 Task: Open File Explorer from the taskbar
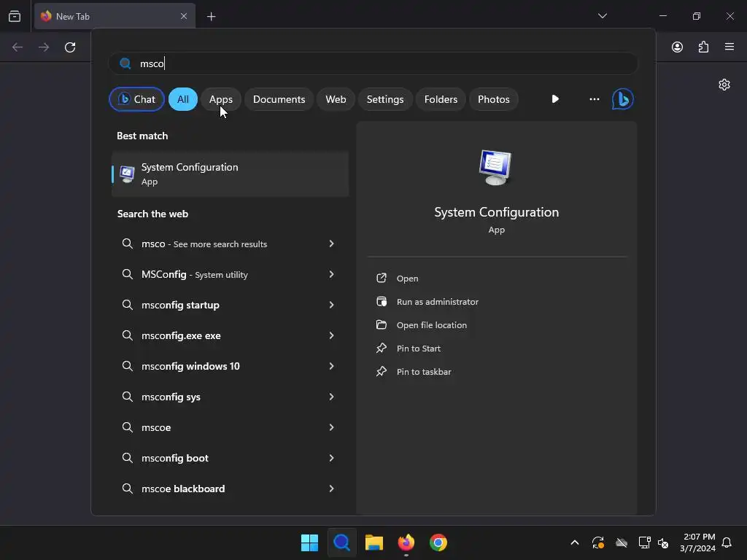[374, 542]
